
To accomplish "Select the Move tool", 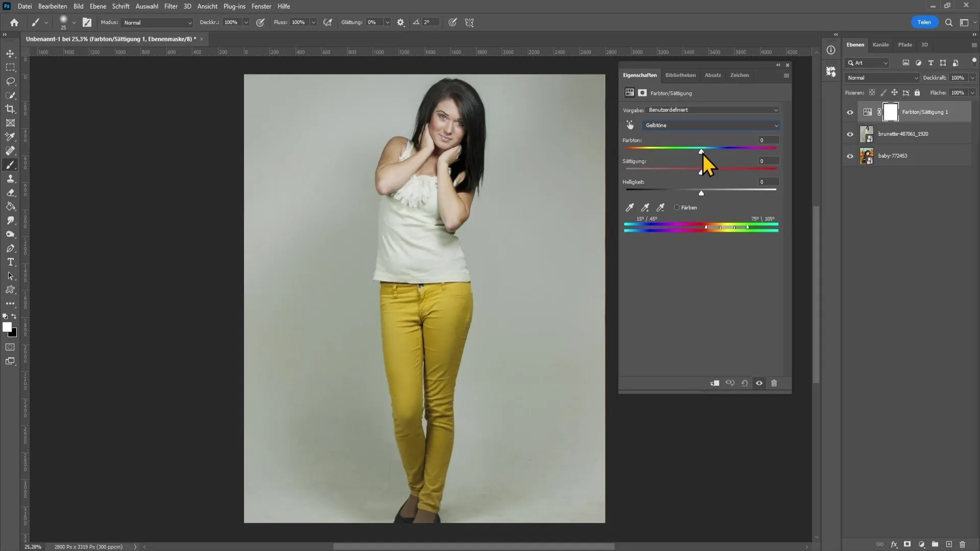I will [x=10, y=53].
